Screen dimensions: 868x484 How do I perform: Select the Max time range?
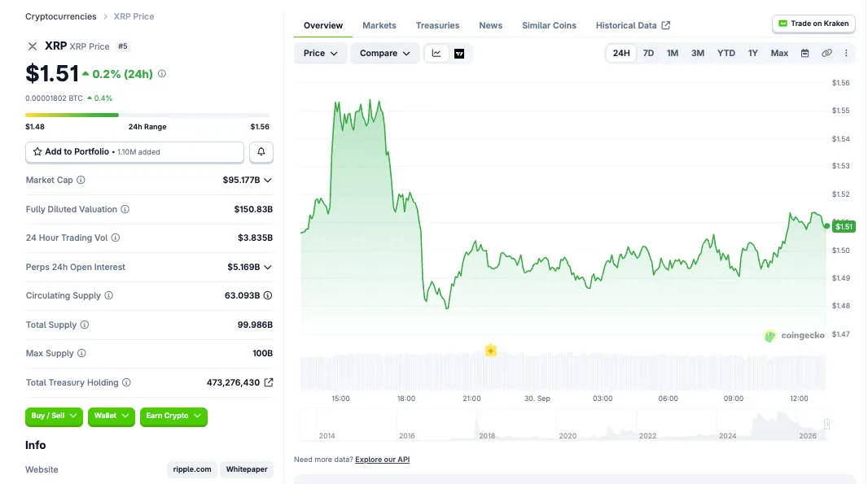coord(779,53)
